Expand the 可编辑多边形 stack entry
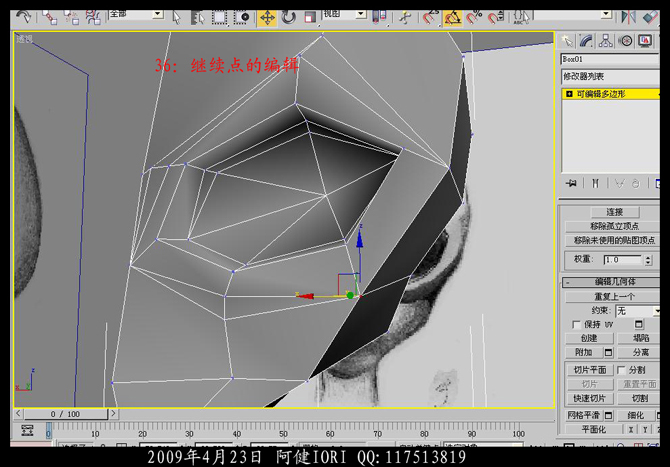Screen dimensions: 670x467 pos(569,94)
